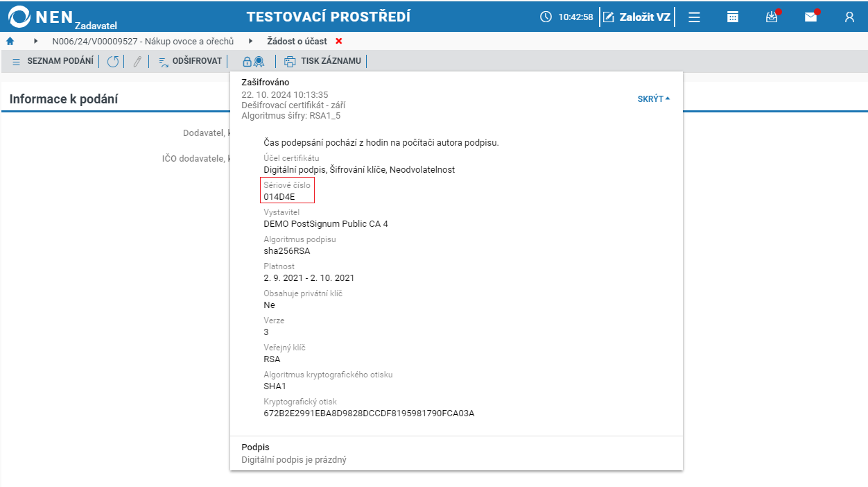The image size is (868, 487).
Task: Close the Žádost o účast breadcrumb
Action: pos(339,41)
